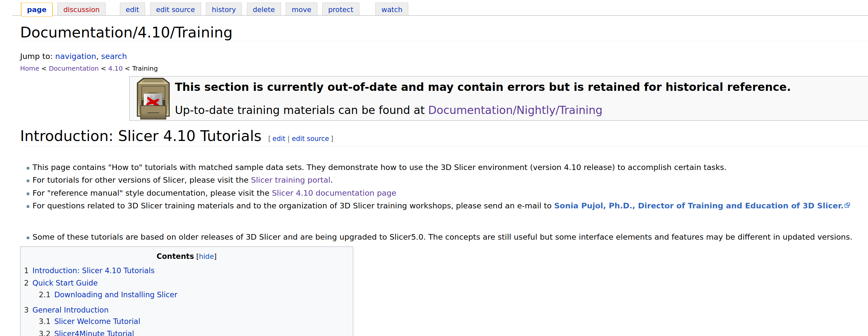Navigate to Home in the breadcrumb
Viewport: 868px width, 336px height.
click(29, 68)
